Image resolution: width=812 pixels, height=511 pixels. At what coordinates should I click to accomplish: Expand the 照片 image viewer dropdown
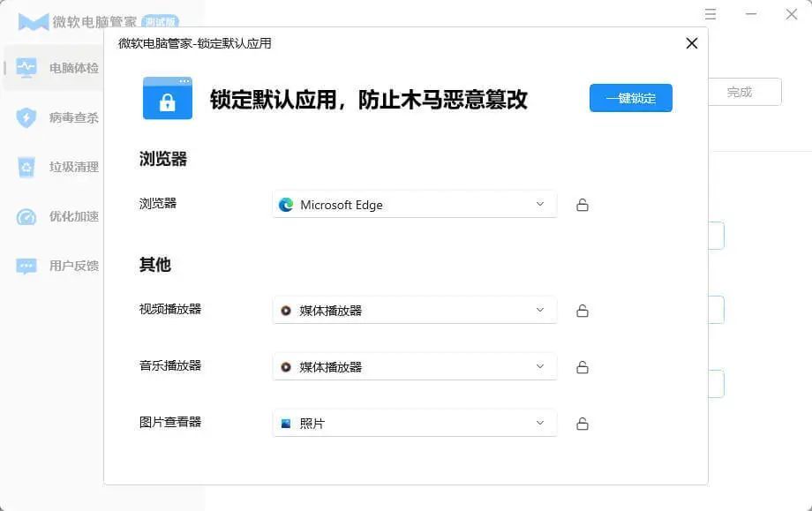415,424
